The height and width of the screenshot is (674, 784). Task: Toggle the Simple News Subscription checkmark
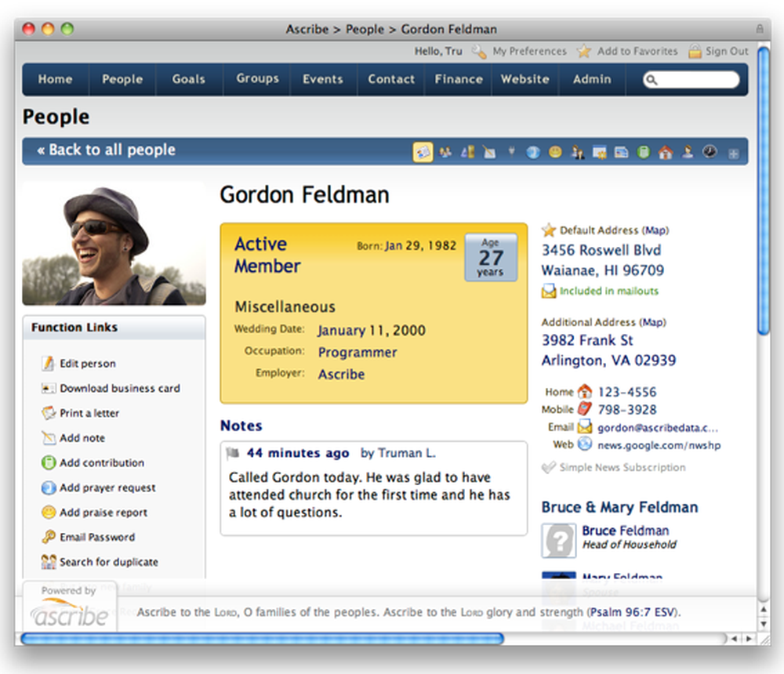coord(549,468)
